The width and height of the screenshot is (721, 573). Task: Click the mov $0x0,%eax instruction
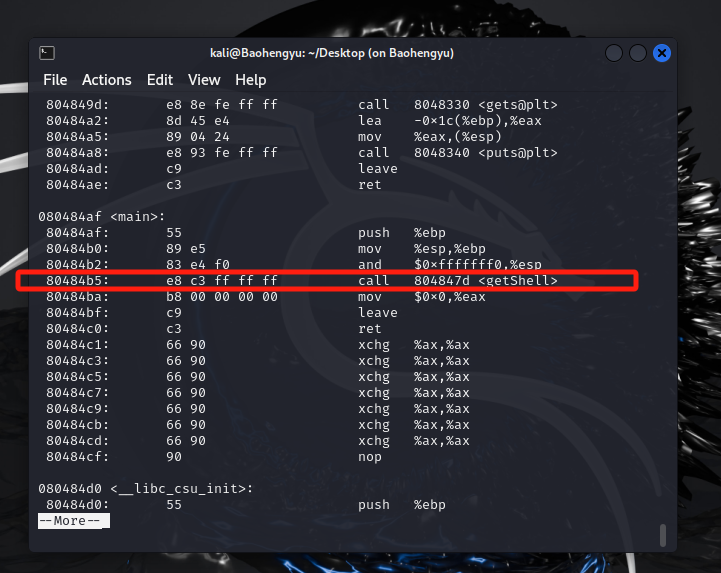pos(422,297)
